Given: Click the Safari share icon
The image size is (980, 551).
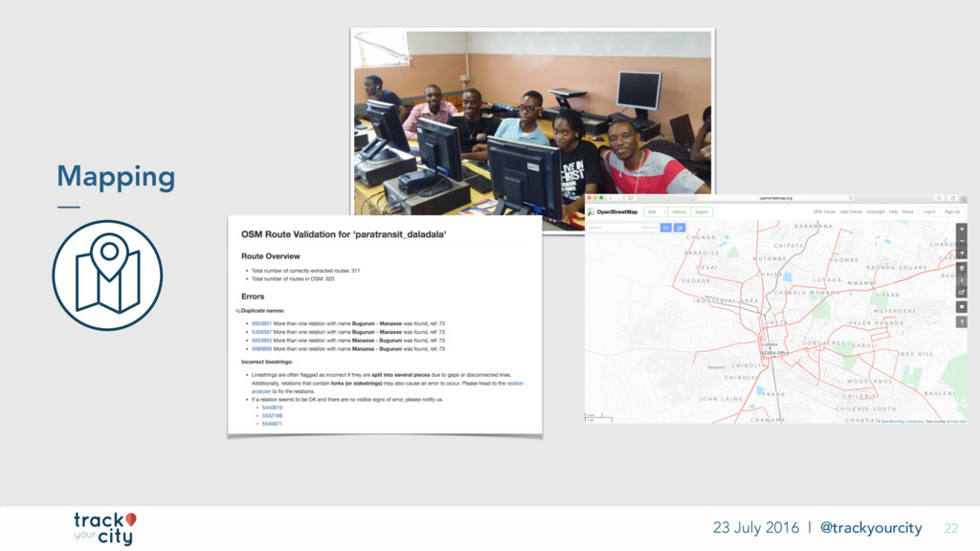Looking at the screenshot, I should tap(939, 198).
